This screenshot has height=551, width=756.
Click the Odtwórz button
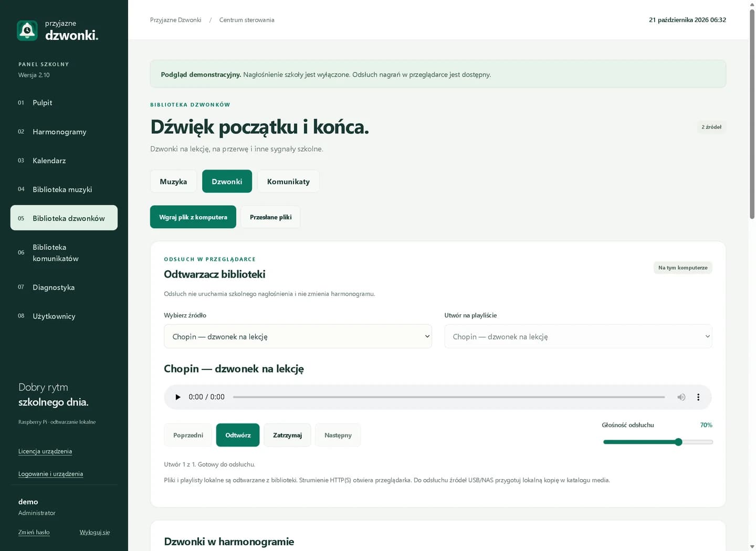pos(238,435)
